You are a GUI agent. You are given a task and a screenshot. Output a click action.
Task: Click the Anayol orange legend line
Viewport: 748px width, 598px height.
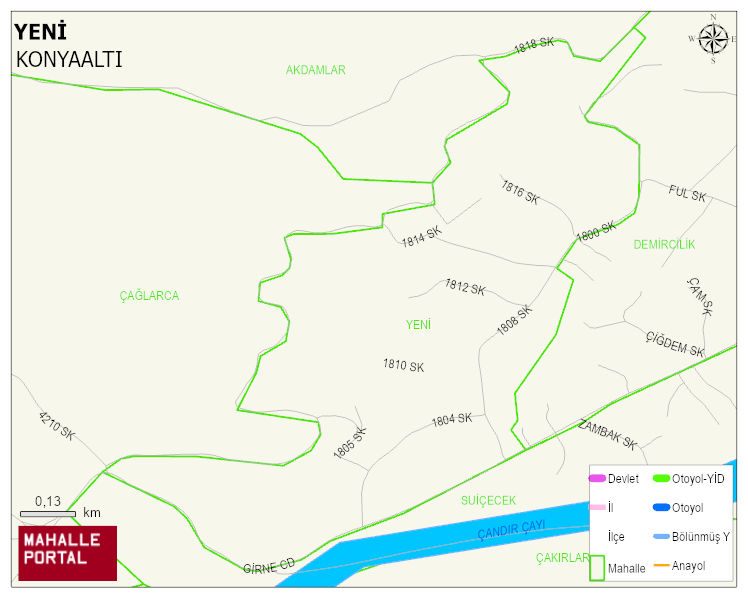click(x=661, y=566)
